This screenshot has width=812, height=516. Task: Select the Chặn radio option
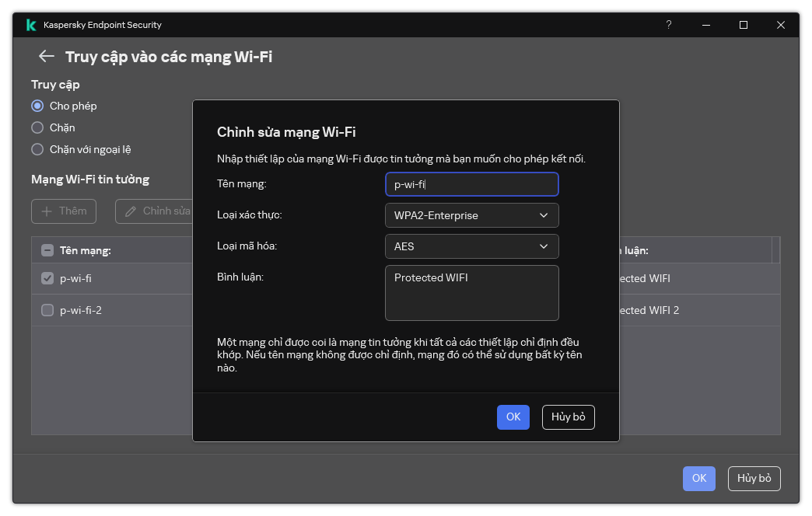coord(37,127)
